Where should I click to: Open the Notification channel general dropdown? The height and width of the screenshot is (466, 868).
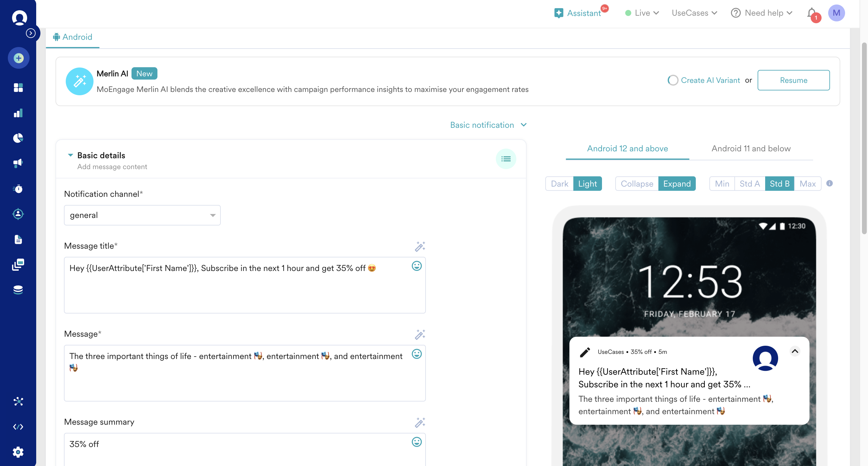142,215
